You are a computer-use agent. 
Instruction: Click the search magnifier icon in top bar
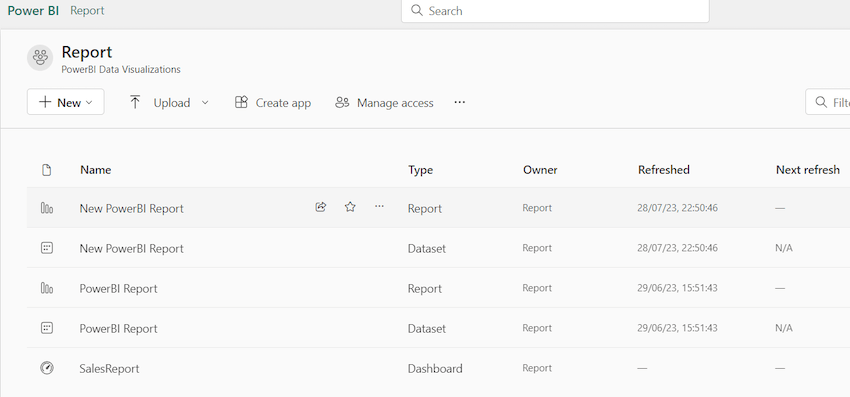coord(416,10)
